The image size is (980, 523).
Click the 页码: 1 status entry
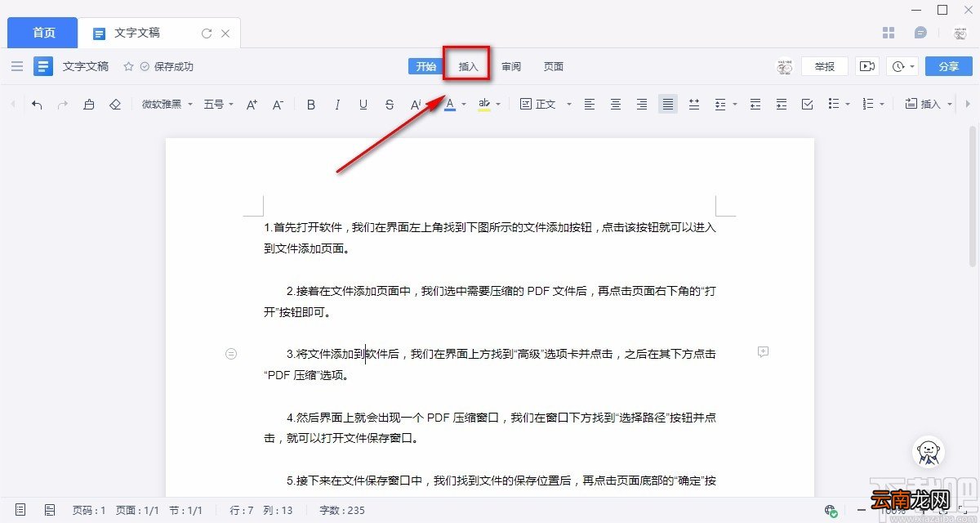[x=89, y=510]
